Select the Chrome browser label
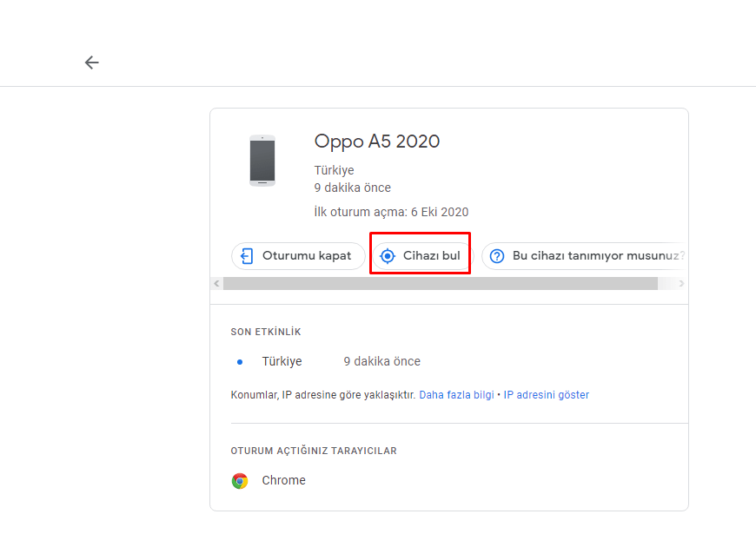756x547 pixels. 283,480
